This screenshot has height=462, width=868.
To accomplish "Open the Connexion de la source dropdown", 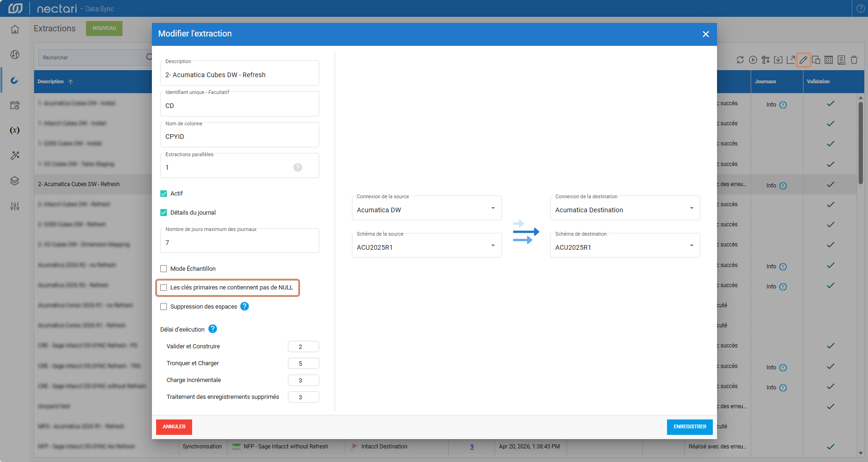I will click(x=427, y=208).
